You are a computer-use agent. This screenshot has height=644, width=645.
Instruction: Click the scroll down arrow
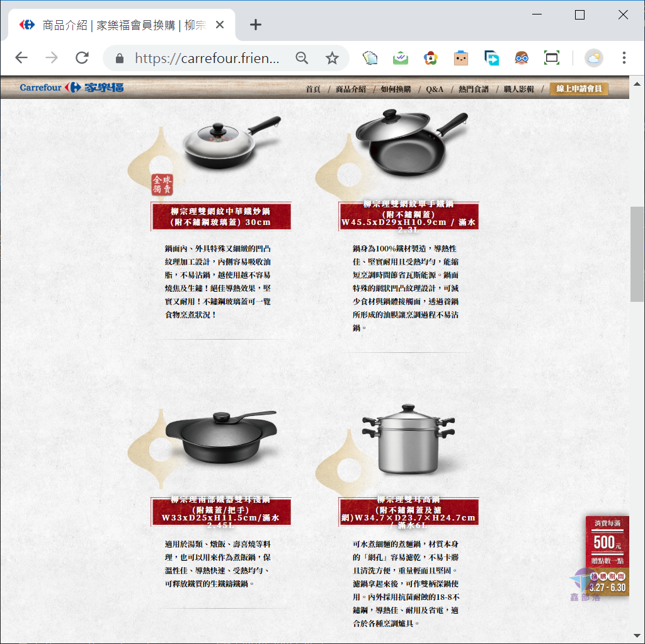637,636
